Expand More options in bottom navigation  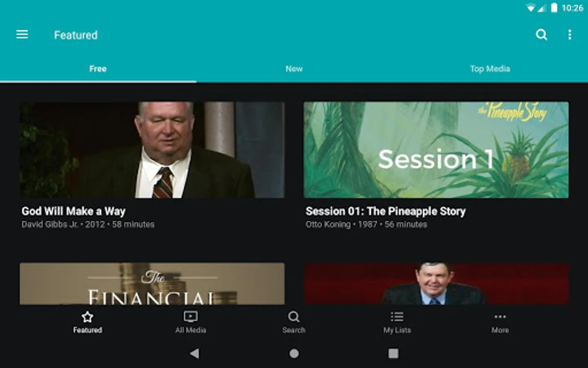[500, 322]
